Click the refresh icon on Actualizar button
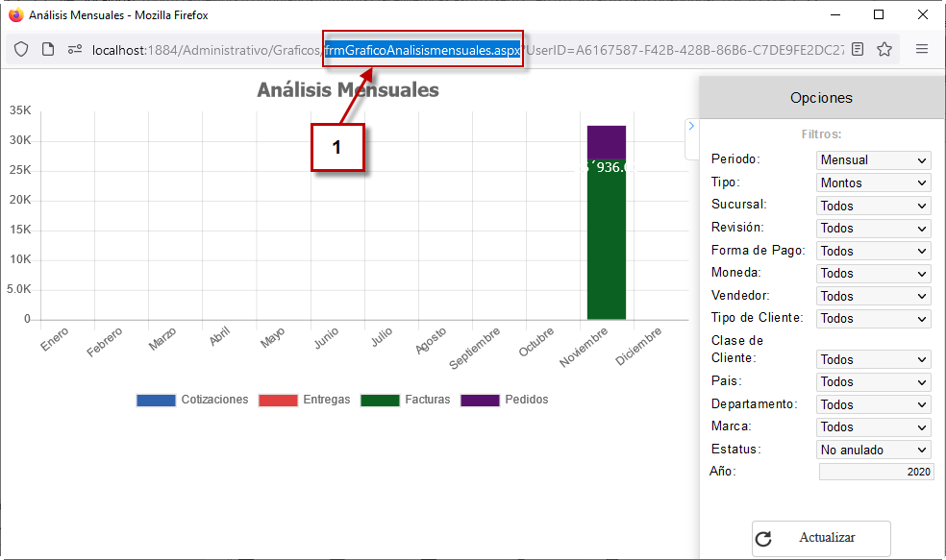This screenshot has height=560, width=946. point(763,538)
